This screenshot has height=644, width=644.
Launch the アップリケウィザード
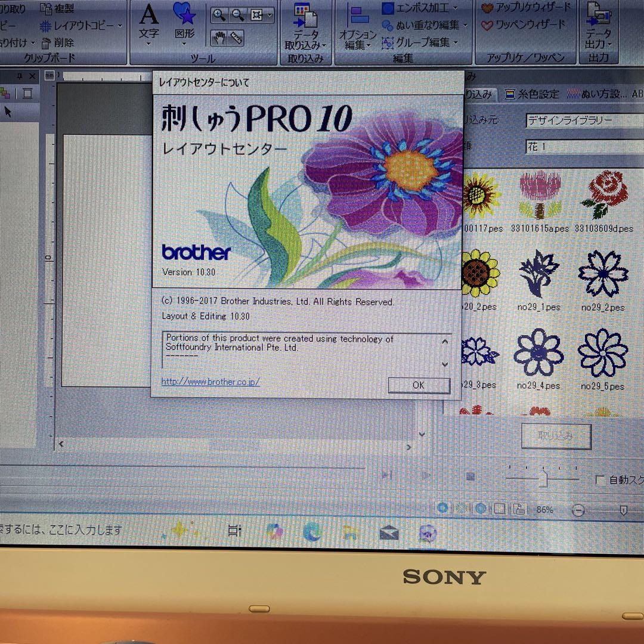coord(526,7)
